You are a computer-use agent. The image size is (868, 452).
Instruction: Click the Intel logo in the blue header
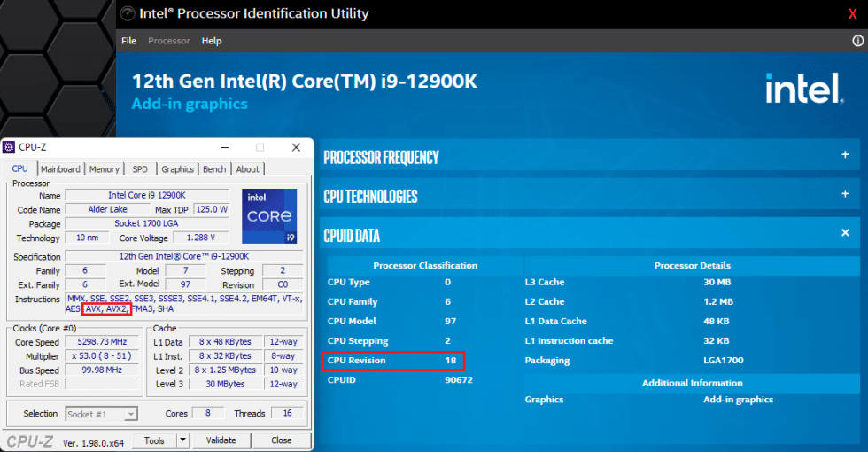pyautogui.click(x=802, y=90)
